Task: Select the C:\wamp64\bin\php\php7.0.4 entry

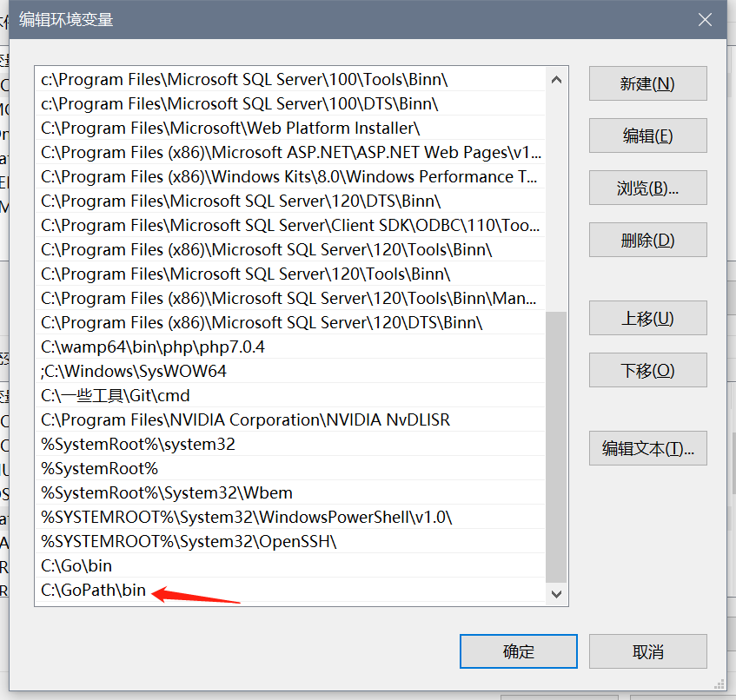Action: point(290,347)
